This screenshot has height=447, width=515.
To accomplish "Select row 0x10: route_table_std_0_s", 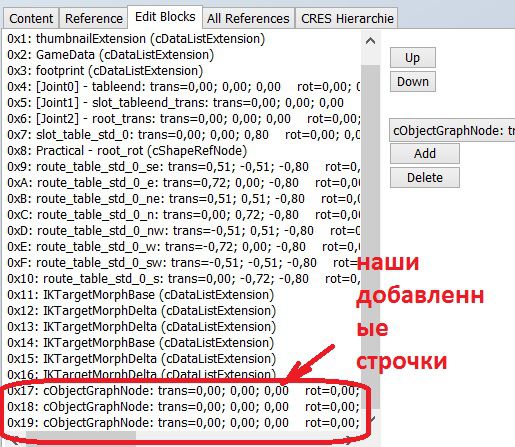I will pyautogui.click(x=182, y=279).
